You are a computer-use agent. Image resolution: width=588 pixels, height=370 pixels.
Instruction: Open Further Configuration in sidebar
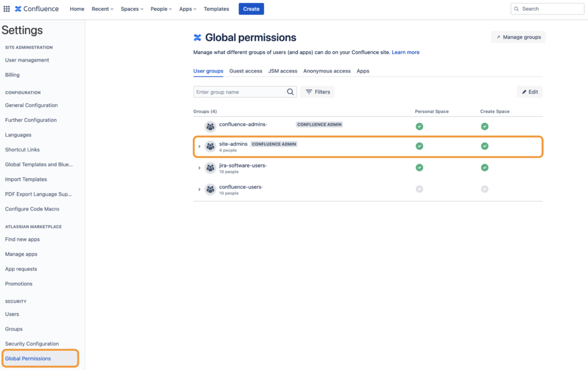coord(31,120)
